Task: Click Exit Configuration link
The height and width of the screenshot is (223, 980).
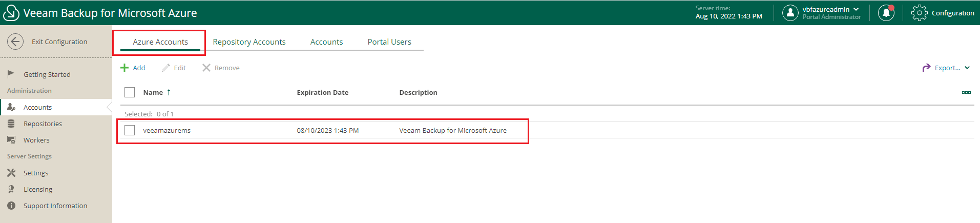Action: [59, 42]
